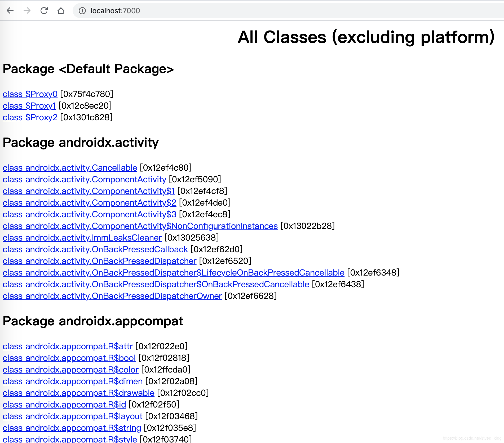
Task: Open androidx.activity.ImmLeaksCleaner class link
Action: click(x=82, y=238)
